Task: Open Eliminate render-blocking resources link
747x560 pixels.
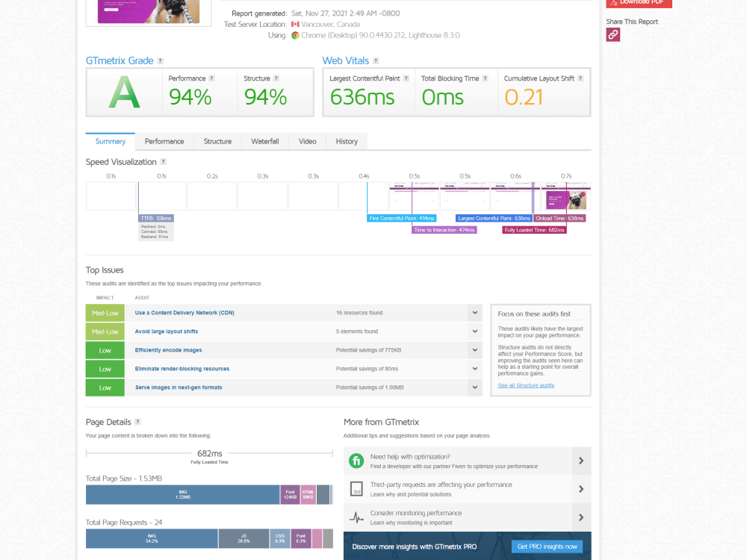Action: coord(182,369)
